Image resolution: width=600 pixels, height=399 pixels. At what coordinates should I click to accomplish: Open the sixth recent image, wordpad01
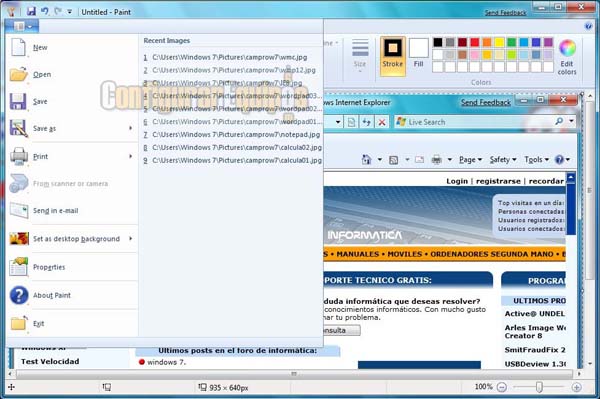pos(233,122)
